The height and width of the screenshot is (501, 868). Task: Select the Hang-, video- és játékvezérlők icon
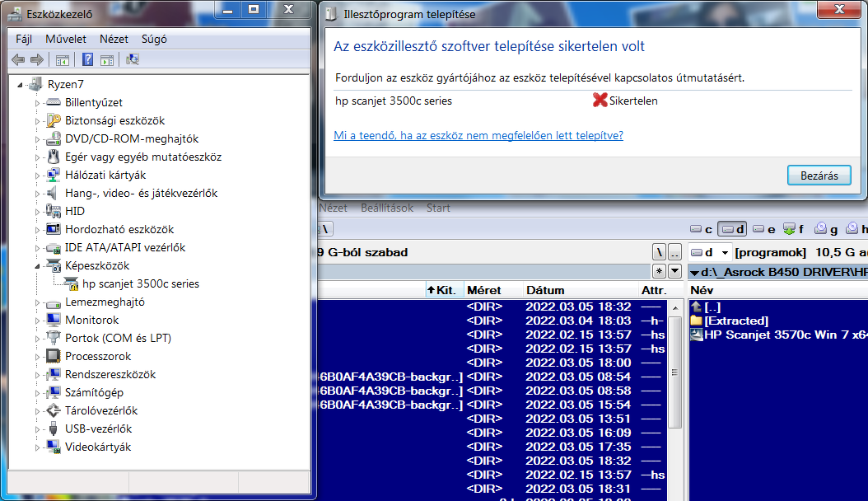(x=52, y=193)
